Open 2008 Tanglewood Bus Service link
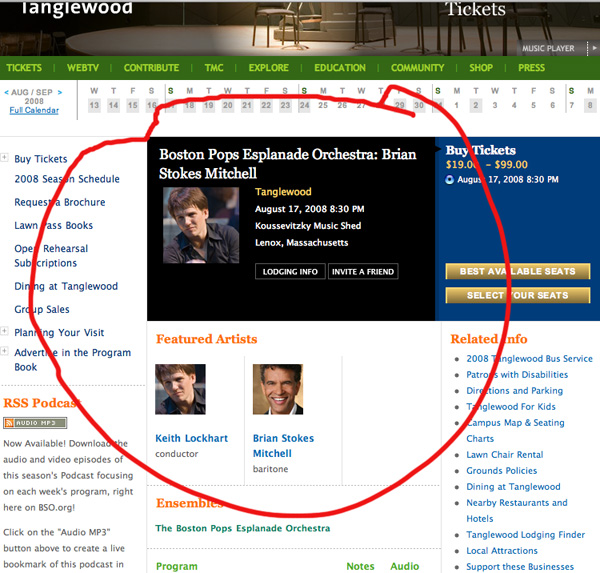Viewport: 600px width, 573px height. pos(529,359)
